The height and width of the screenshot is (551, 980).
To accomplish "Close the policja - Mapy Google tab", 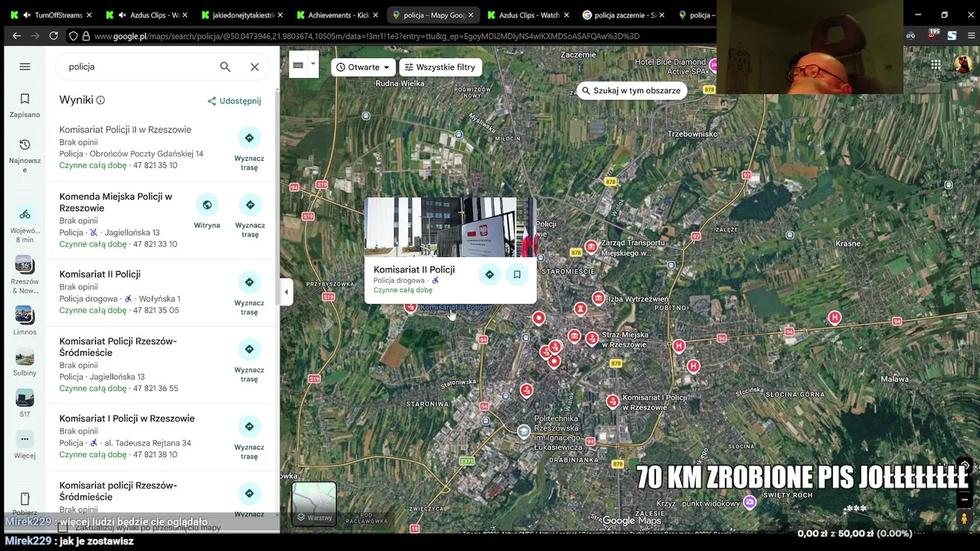I will pos(470,15).
